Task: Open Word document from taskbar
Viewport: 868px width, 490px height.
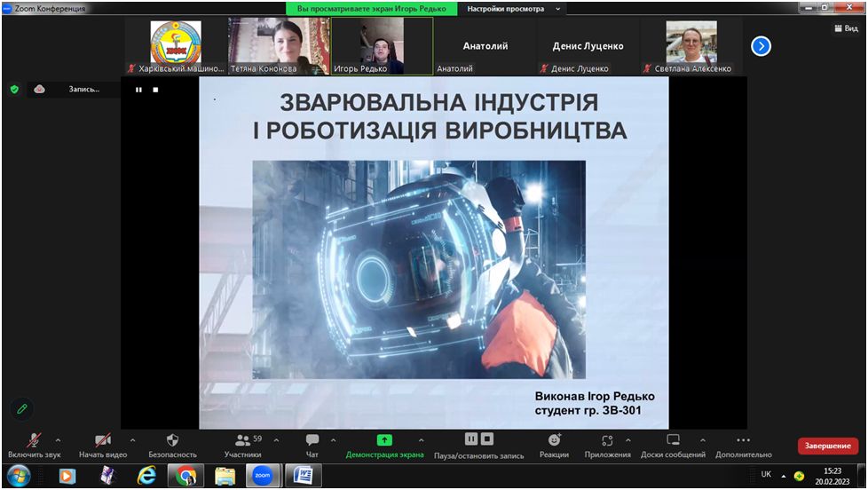Action: pos(303,476)
